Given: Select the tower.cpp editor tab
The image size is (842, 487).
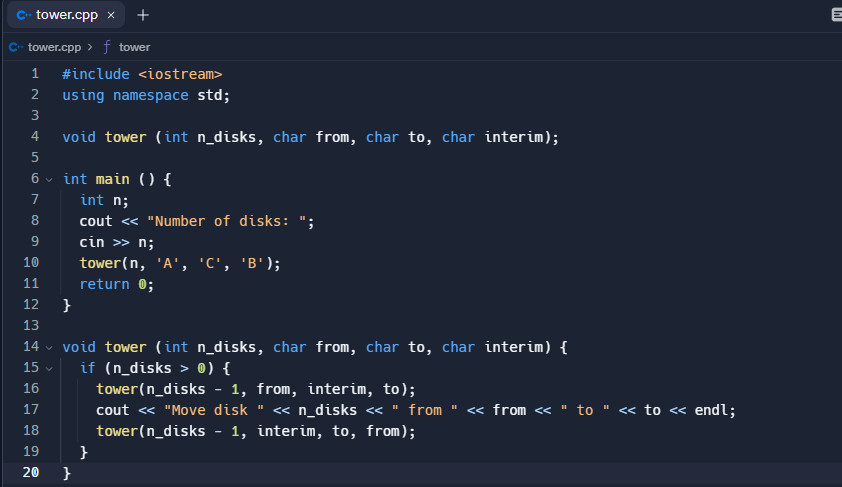Looking at the screenshot, I should (x=66, y=15).
